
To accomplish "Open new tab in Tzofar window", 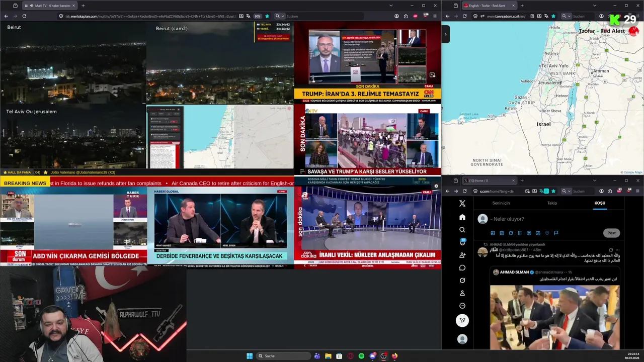I will [x=522, y=6].
